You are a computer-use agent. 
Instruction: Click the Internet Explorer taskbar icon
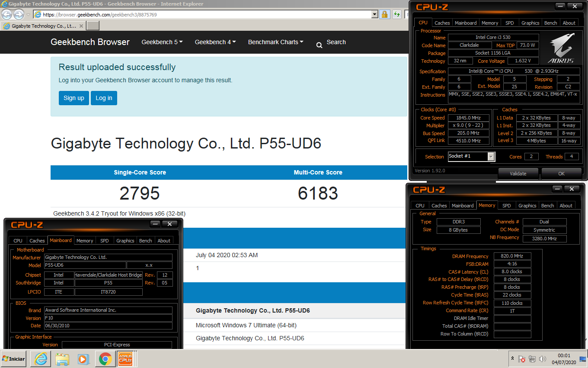pyautogui.click(x=41, y=359)
